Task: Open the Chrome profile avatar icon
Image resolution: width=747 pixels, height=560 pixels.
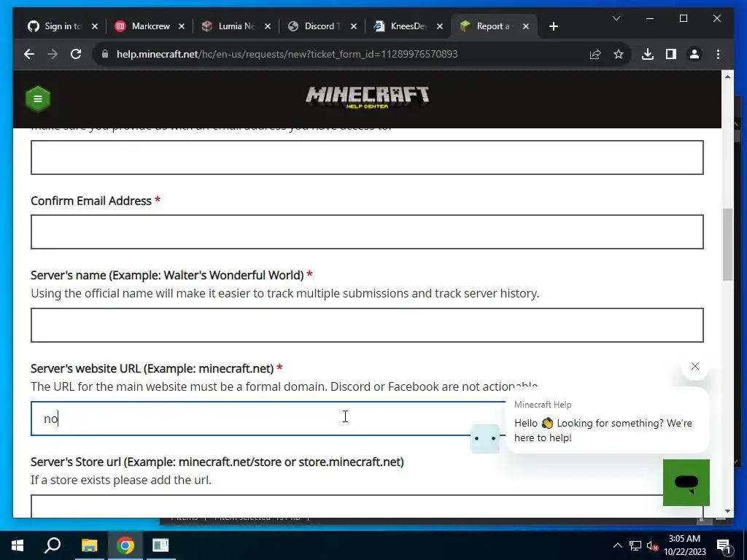Action: 694,54
